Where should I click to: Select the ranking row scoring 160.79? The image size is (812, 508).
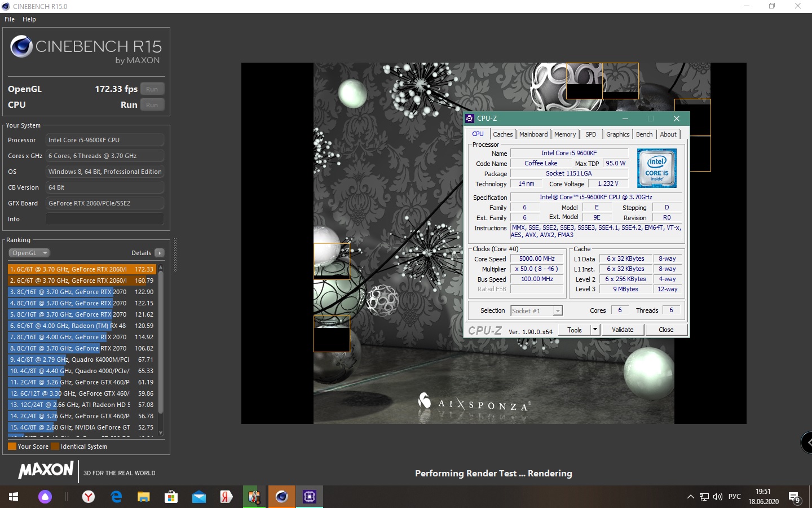tap(82, 281)
